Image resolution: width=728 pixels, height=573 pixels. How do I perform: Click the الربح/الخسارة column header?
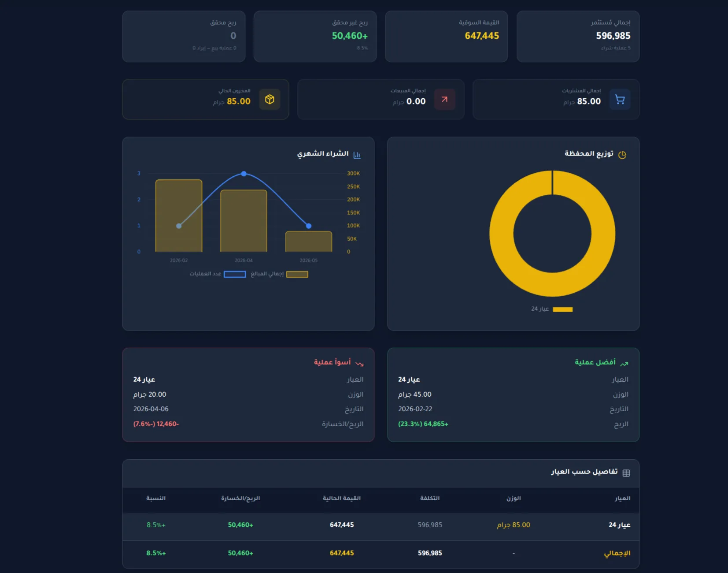(240, 499)
